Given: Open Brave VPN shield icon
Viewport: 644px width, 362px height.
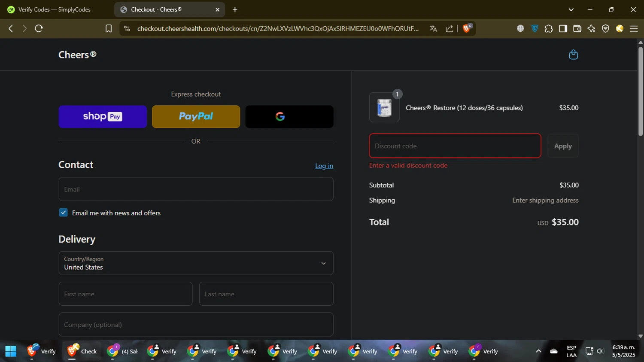Looking at the screenshot, I should coord(605,28).
